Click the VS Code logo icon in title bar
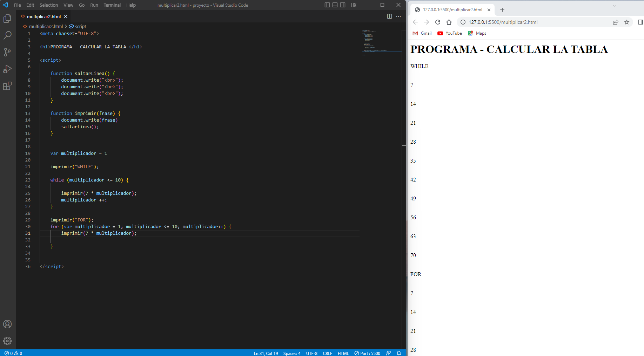The height and width of the screenshot is (356, 644). [5, 5]
